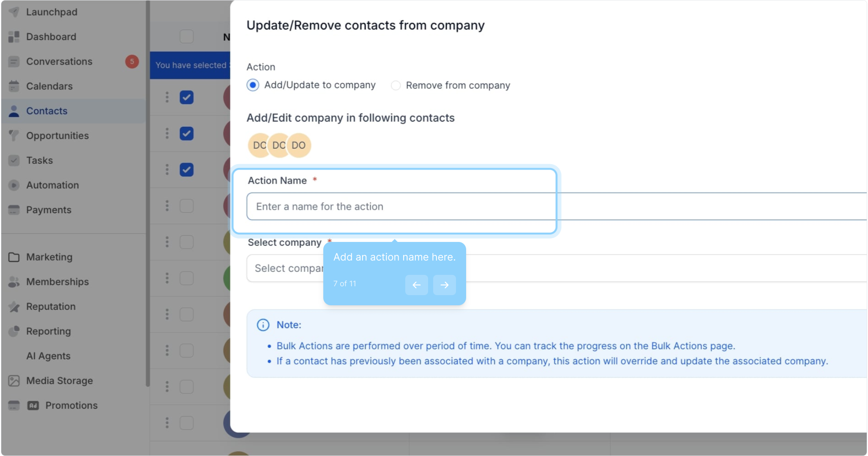Click the Opportunities funnel icon
Image resolution: width=868 pixels, height=456 pixels.
14,136
